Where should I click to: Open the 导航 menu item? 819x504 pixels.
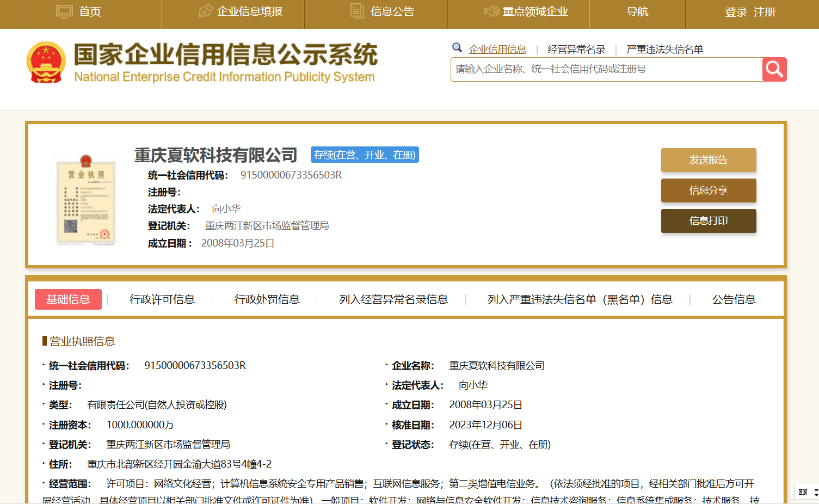(637, 11)
